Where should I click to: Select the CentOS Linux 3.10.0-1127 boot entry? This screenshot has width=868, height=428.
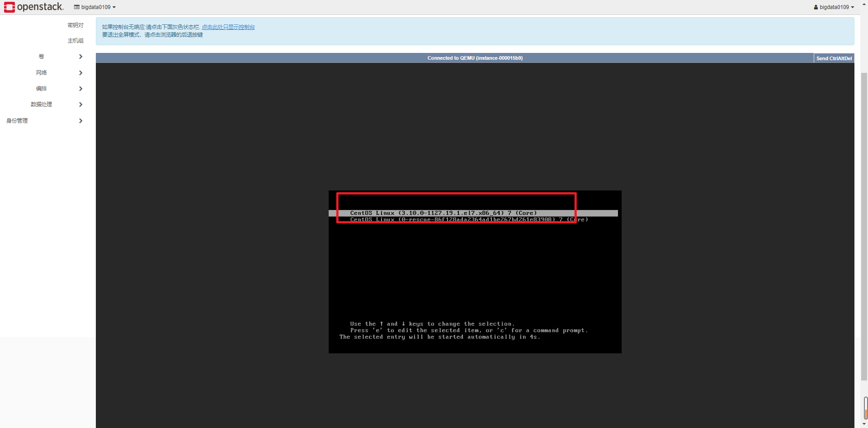click(x=473, y=213)
